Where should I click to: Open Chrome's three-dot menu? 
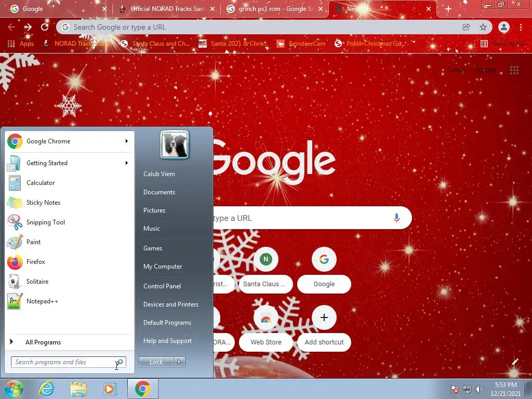pyautogui.click(x=521, y=27)
